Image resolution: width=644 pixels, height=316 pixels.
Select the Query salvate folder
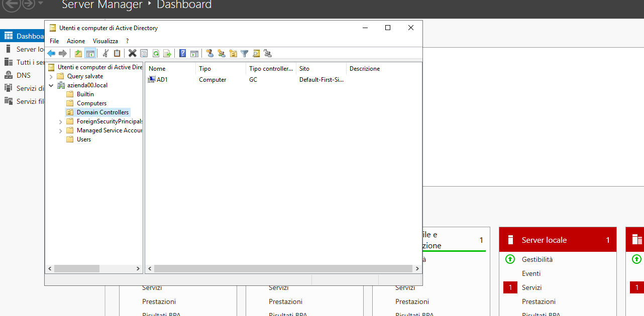tap(85, 76)
